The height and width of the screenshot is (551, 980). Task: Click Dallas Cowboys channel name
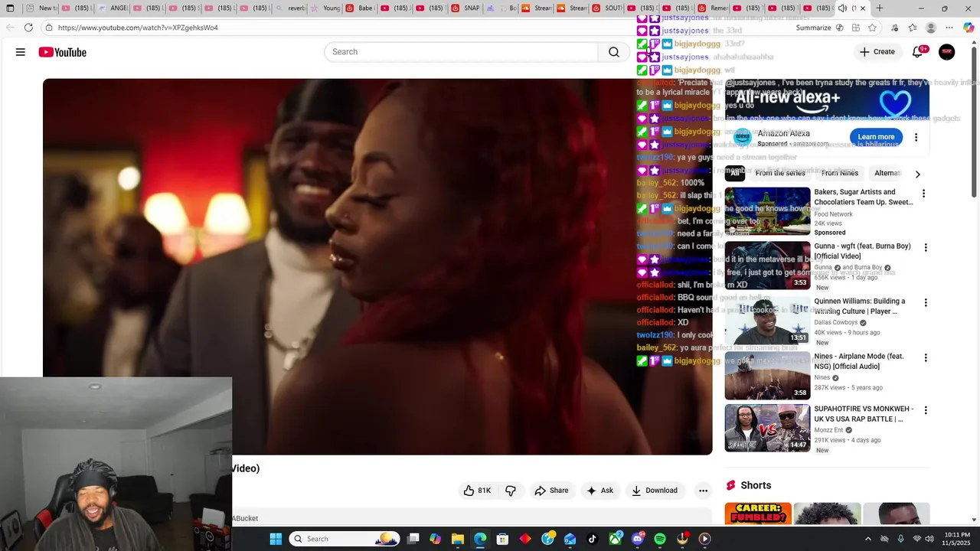click(x=835, y=322)
